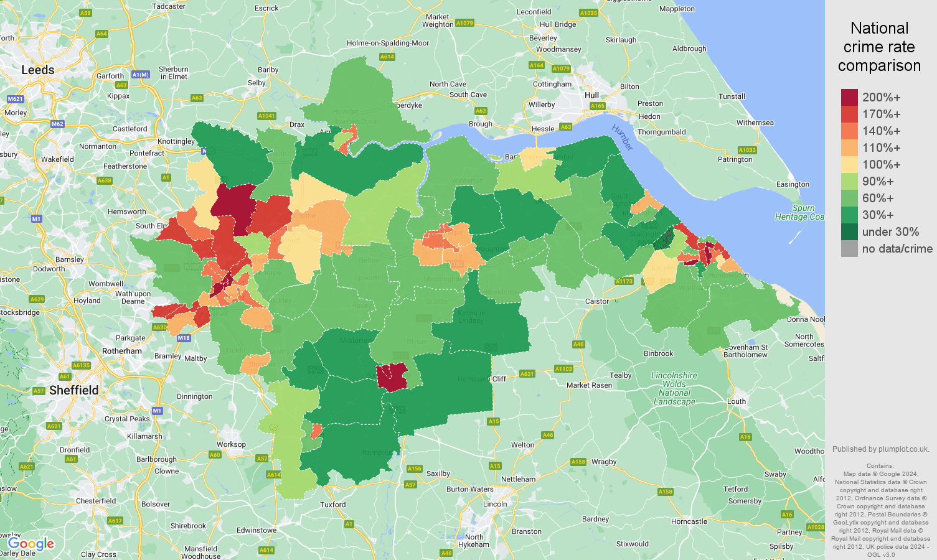This screenshot has width=937, height=560.
Task: Click the Hull city label
Action: [591, 95]
